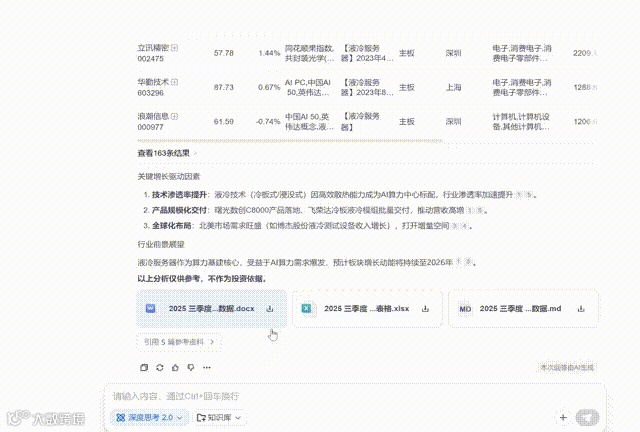Click heading 关键增长驱动因素
Viewport: 640px width, 432px height.
point(169,176)
